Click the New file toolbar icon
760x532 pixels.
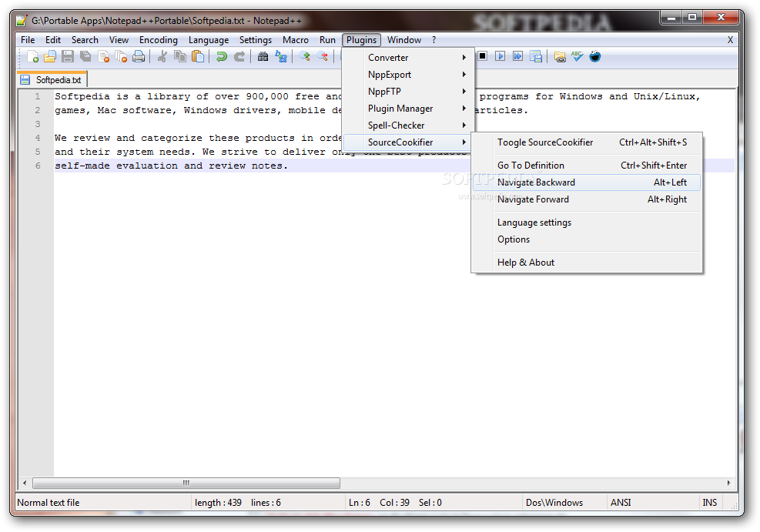[x=32, y=57]
